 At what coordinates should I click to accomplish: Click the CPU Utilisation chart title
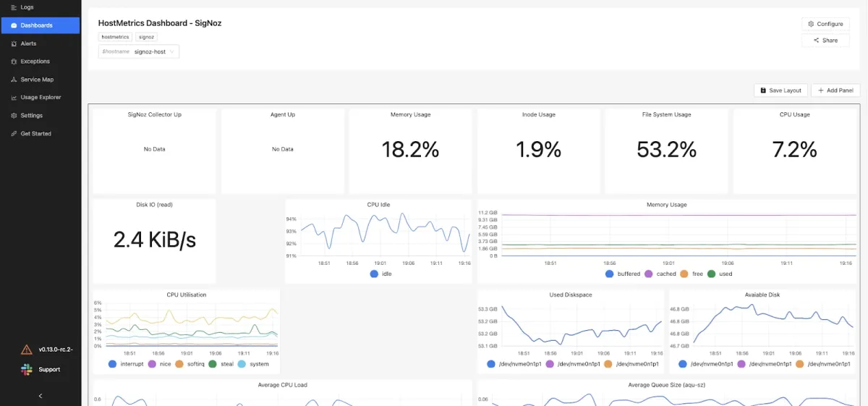click(187, 295)
